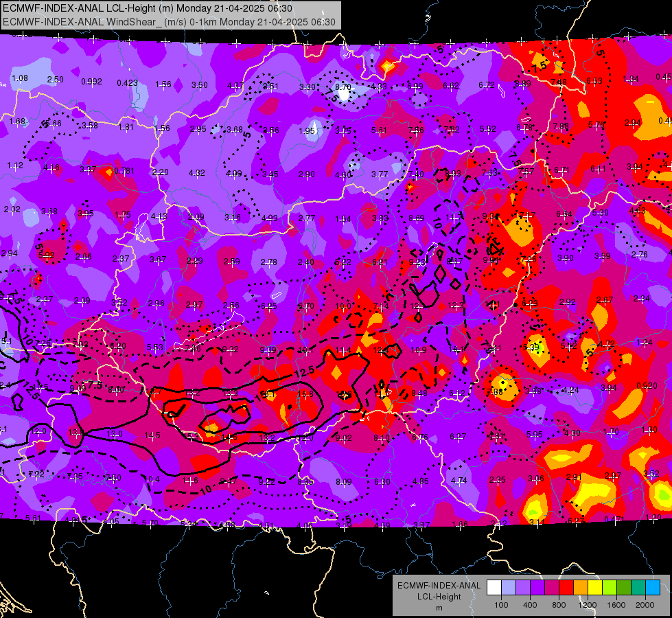Click the wind shear value '1.08'

(x=20, y=78)
